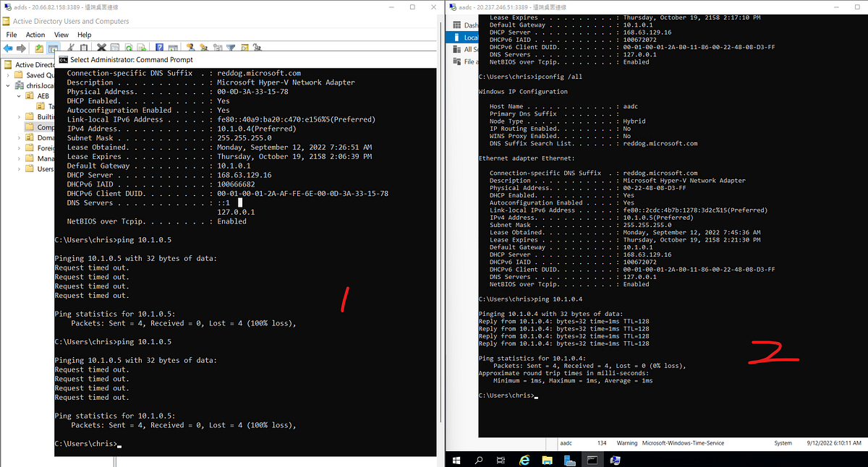Expand the Users container node
This screenshot has height=467, width=868.
pyautogui.click(x=18, y=168)
